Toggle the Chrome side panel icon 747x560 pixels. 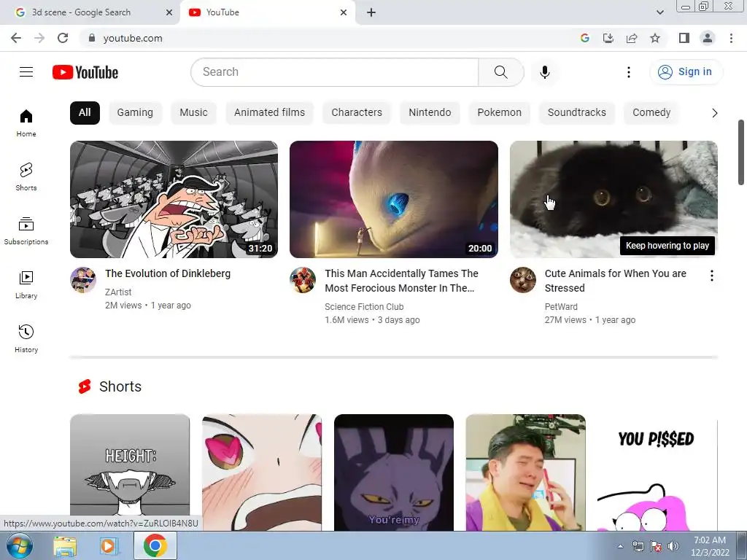[684, 38]
